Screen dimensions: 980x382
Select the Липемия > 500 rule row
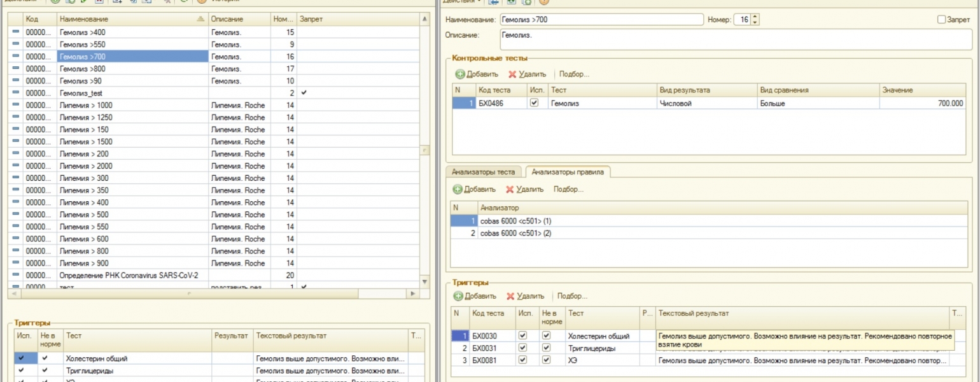(x=213, y=215)
